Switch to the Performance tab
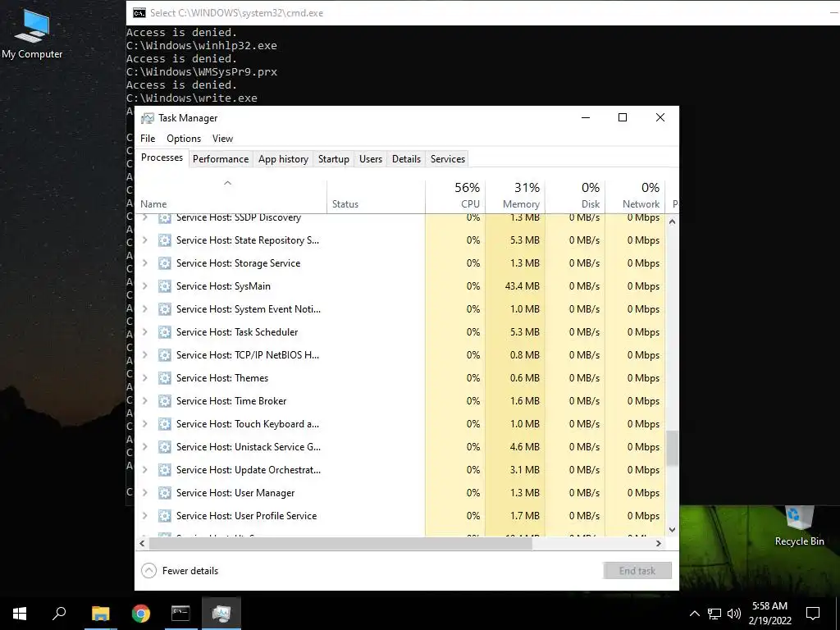The image size is (840, 630). coord(221,159)
